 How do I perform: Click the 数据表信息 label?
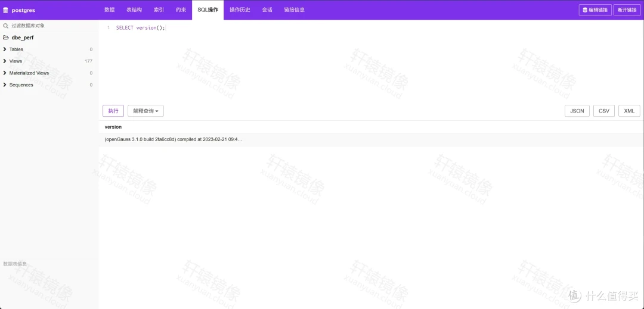click(15, 264)
